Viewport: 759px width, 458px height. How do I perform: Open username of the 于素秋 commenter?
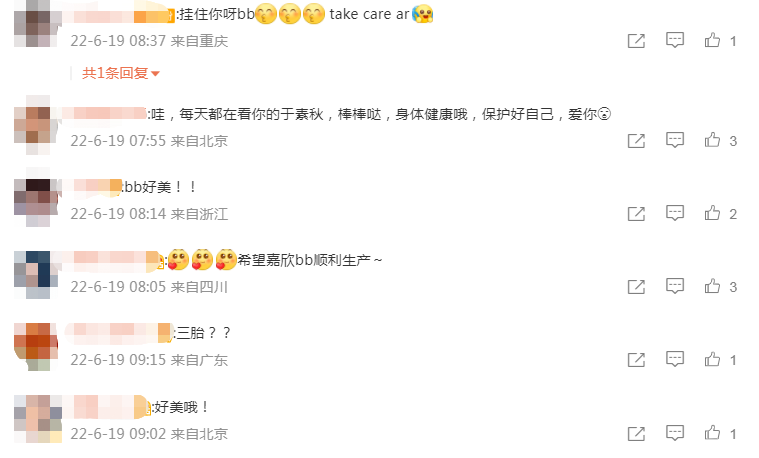(104, 113)
